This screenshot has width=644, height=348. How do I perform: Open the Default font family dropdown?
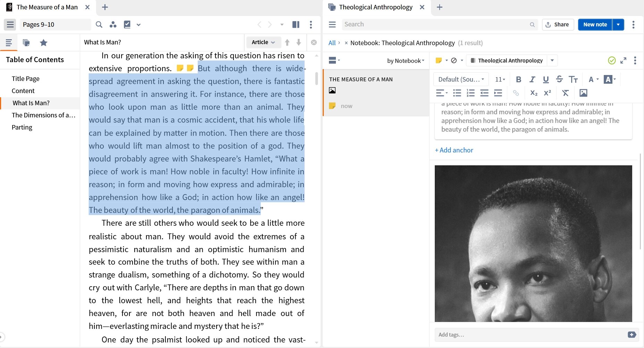click(461, 79)
